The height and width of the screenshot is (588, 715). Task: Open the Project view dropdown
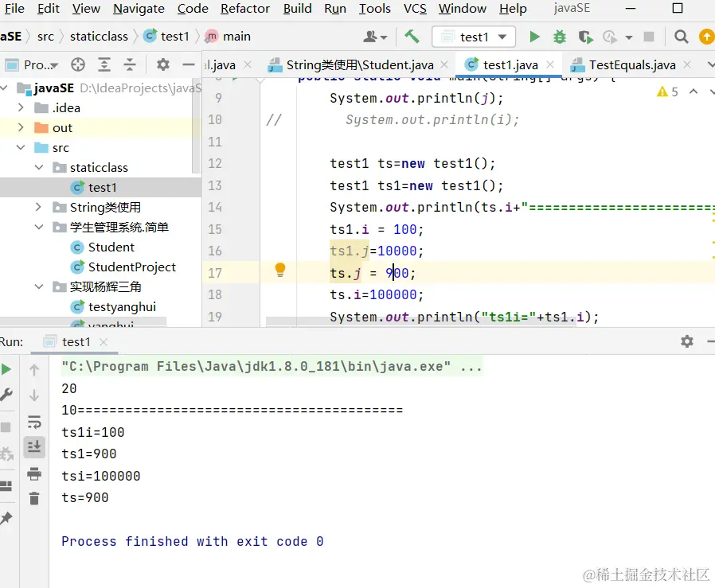tap(32, 65)
